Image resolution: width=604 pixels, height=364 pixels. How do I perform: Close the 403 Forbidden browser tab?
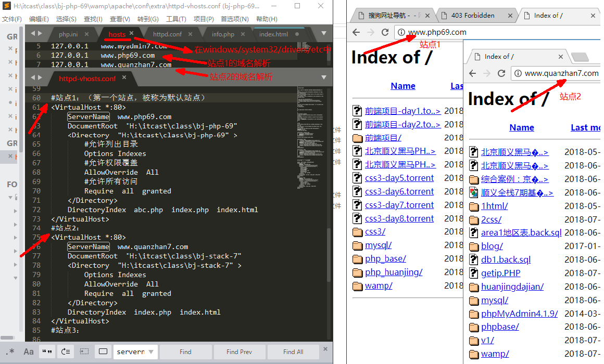click(510, 16)
